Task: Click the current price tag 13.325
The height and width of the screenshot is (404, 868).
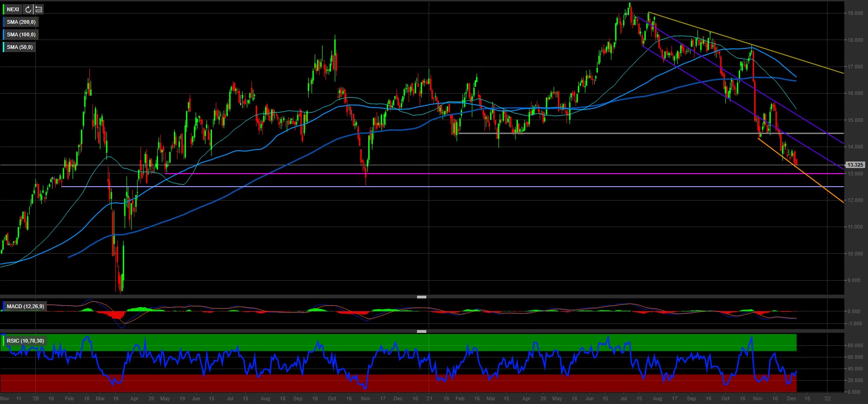Action: (855, 165)
